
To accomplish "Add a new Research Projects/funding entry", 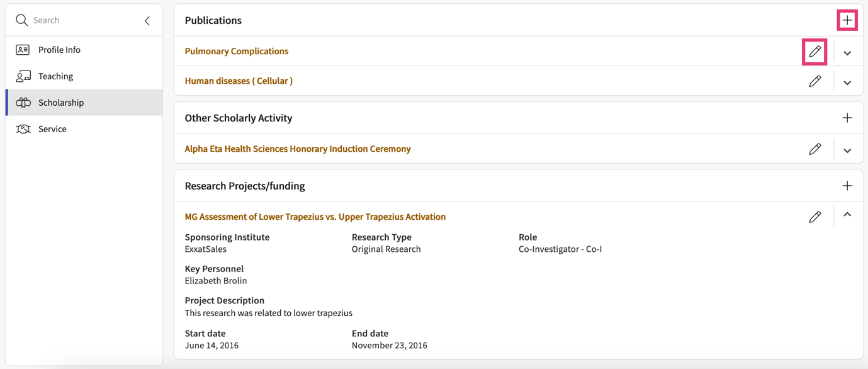I will click(x=847, y=186).
